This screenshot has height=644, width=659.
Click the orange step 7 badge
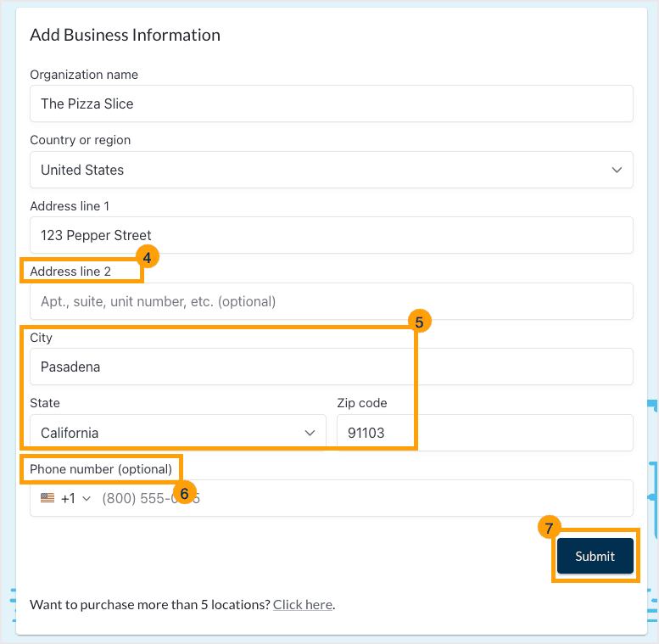point(550,528)
